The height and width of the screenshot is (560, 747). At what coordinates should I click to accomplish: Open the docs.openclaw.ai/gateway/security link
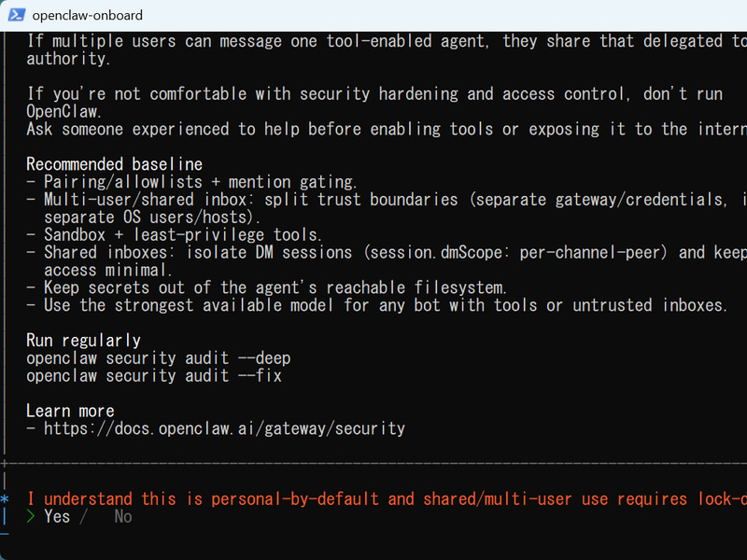click(224, 428)
